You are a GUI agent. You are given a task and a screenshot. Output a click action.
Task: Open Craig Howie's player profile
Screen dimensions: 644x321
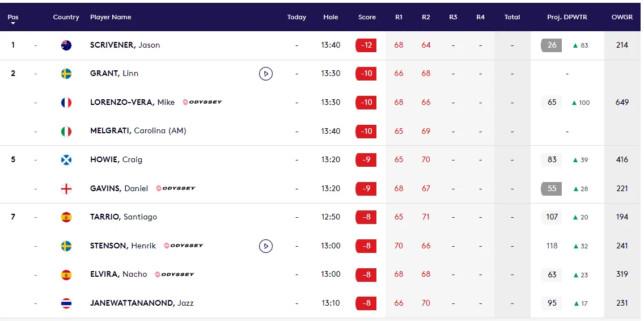tap(116, 160)
